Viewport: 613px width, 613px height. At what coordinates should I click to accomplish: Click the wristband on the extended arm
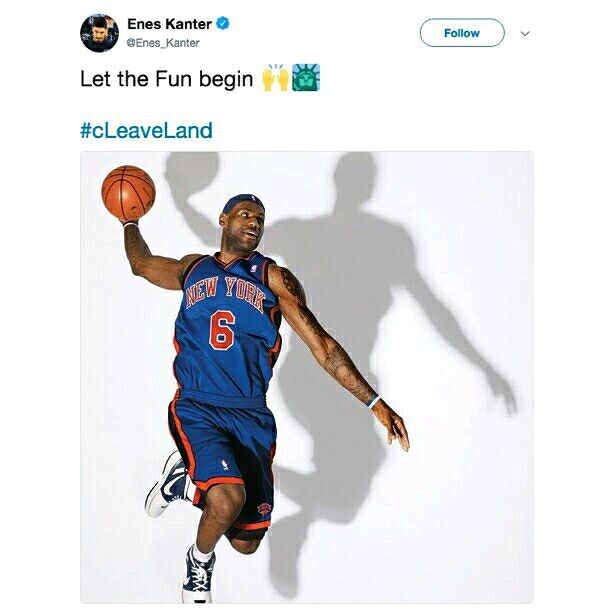click(374, 401)
